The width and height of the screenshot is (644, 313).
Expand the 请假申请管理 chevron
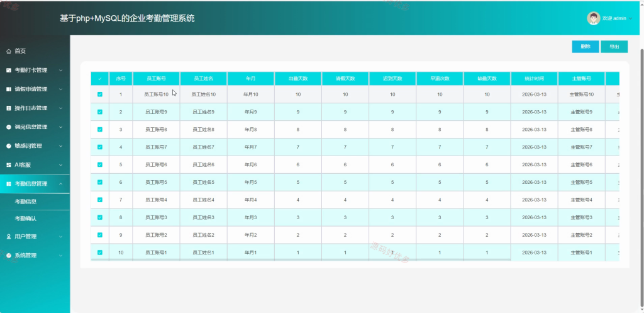coord(61,89)
